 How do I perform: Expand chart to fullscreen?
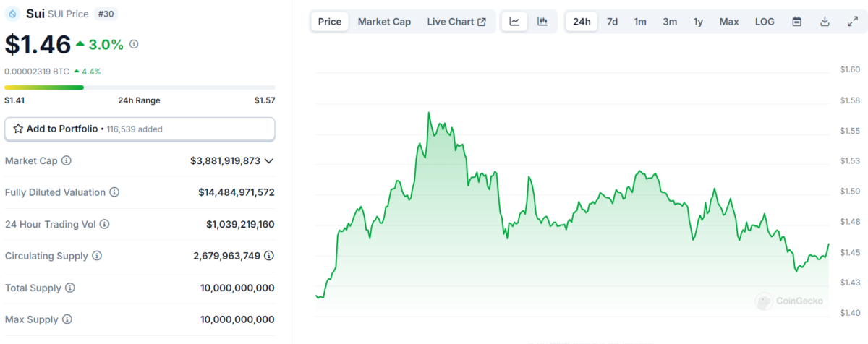pos(852,22)
